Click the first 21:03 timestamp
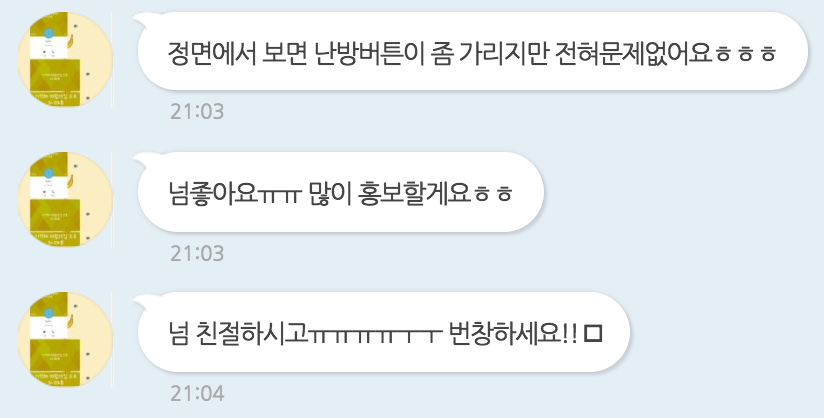This screenshot has width=824, height=418. (x=197, y=111)
